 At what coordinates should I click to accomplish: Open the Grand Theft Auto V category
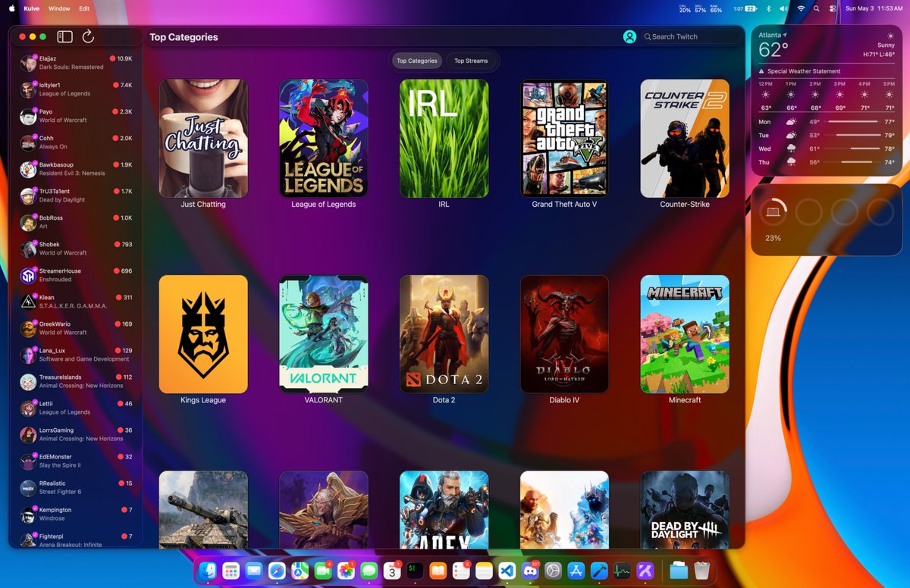pyautogui.click(x=564, y=139)
